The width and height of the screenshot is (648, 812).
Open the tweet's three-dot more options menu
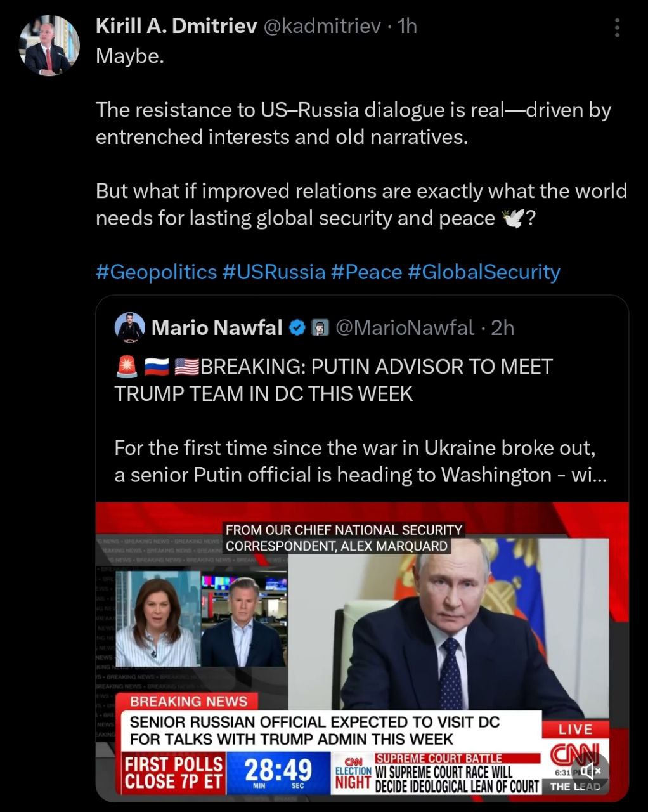(617, 27)
